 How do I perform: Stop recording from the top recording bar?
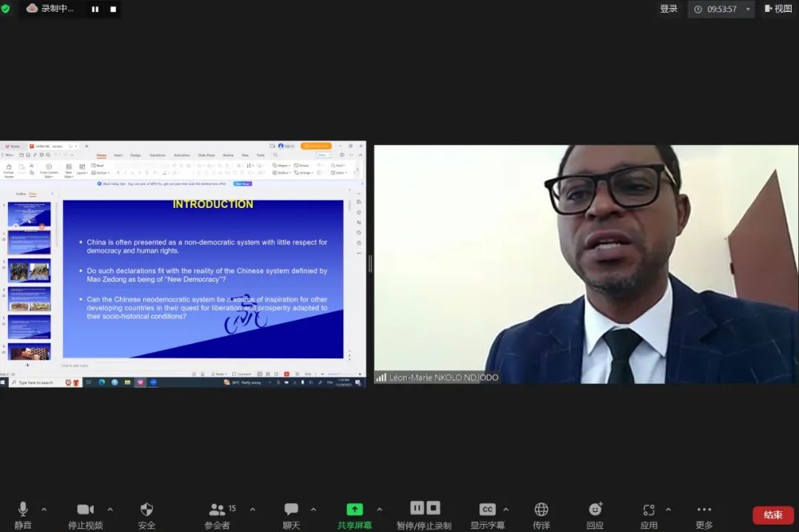point(113,9)
